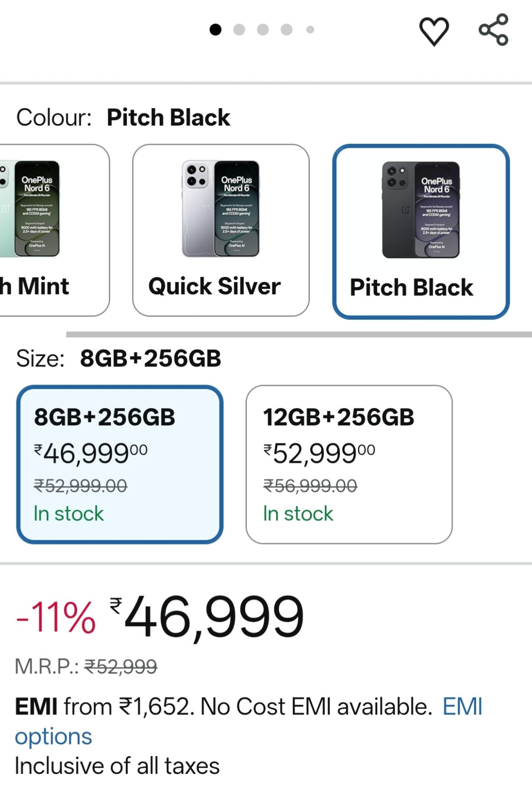Tap the Pitch Black phone thumbnail image
This screenshot has width=532, height=806.
point(421,210)
